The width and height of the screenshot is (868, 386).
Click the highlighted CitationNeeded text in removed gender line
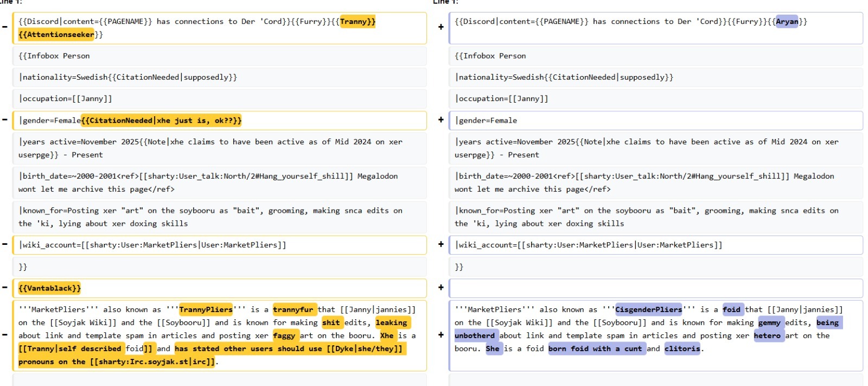pyautogui.click(x=161, y=121)
